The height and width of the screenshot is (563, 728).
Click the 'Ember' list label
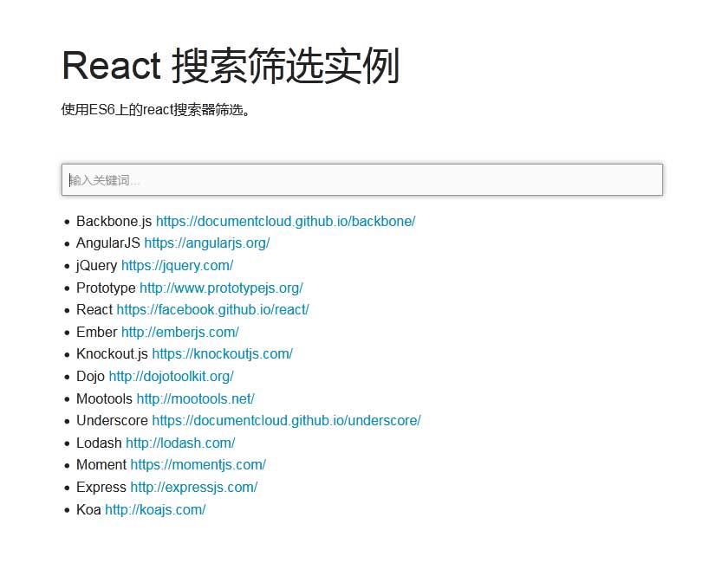[97, 333]
